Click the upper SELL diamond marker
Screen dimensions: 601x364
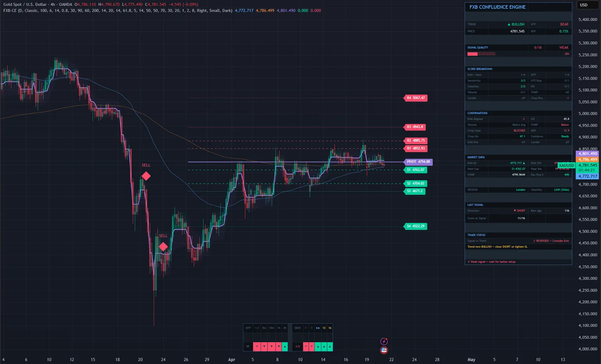146,176
